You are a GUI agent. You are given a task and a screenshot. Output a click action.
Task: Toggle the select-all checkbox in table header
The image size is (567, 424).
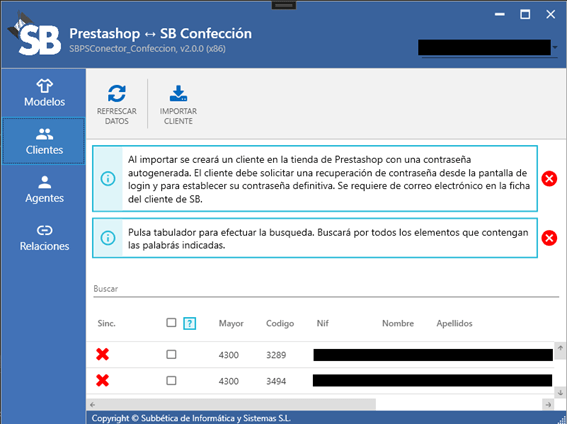point(171,322)
